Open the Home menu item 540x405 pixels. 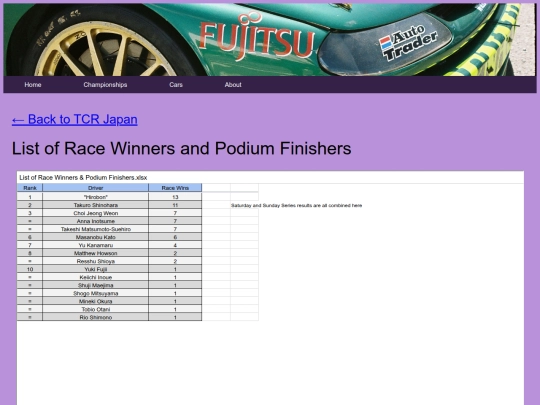point(33,85)
